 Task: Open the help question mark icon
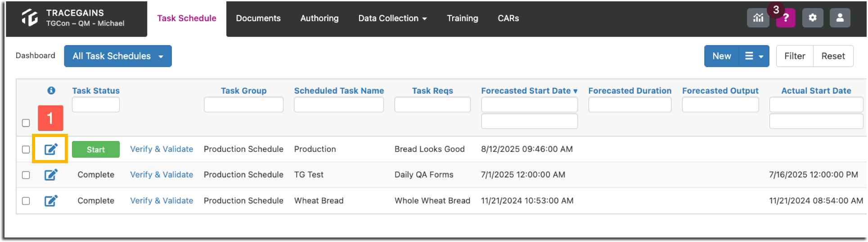786,18
